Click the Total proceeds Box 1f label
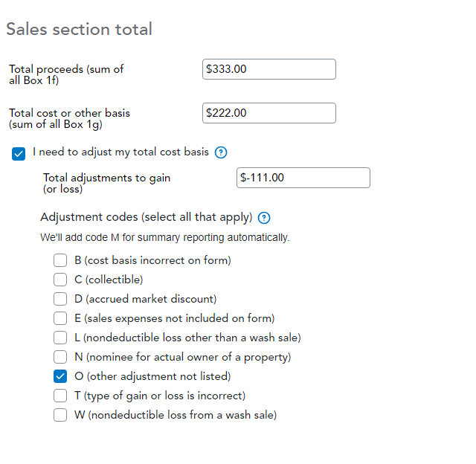This screenshot has height=464, width=476. tap(65, 74)
